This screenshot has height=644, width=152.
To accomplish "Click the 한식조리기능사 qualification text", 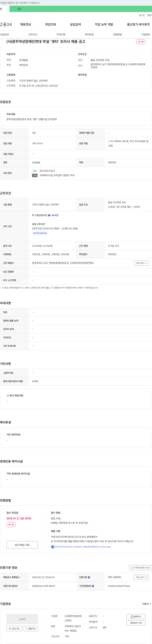I will [x=47, y=171].
